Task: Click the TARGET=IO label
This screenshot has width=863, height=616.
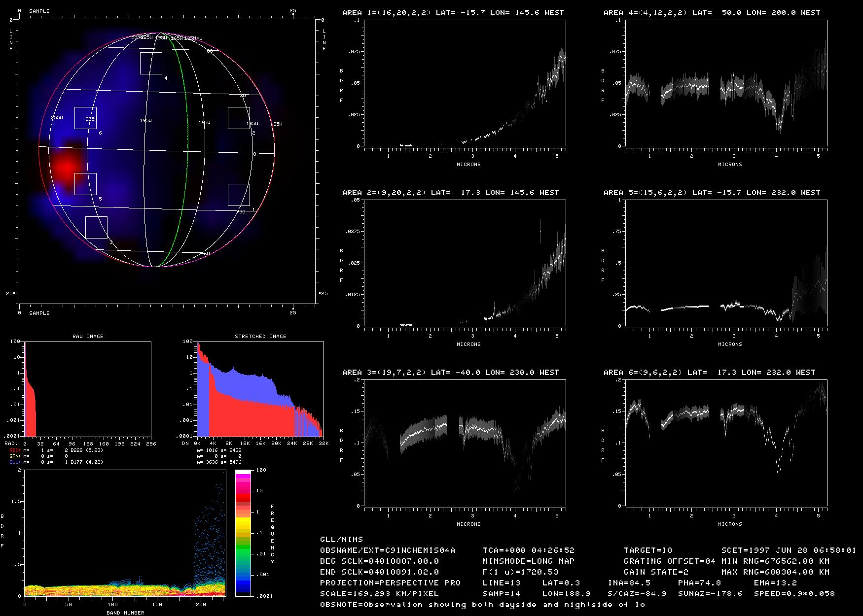Action: pos(647,550)
